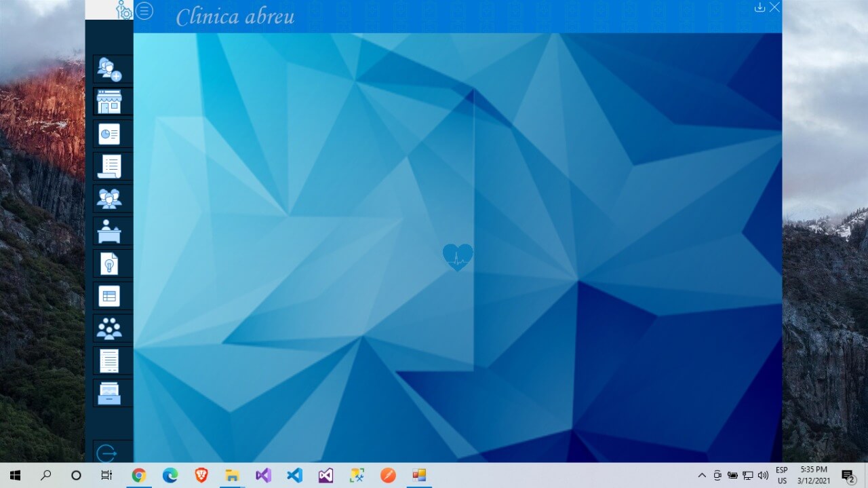Click the heart pulse logo in center

(458, 258)
